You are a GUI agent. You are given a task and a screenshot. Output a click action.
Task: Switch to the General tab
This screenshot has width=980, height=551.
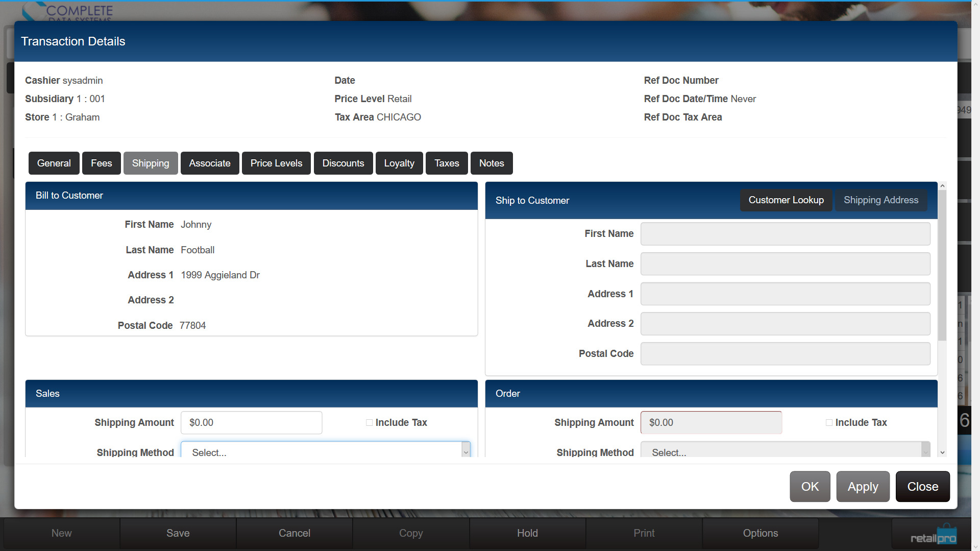[x=54, y=163]
